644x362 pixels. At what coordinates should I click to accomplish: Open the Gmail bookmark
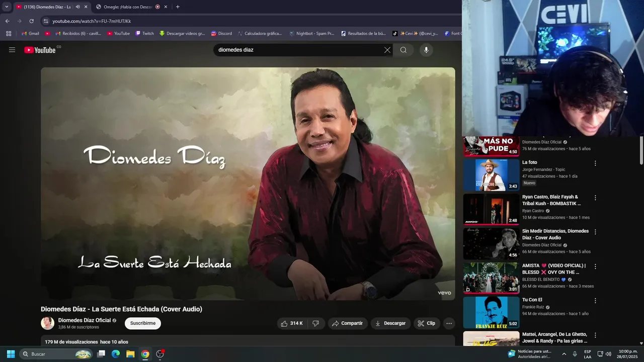tap(30, 34)
